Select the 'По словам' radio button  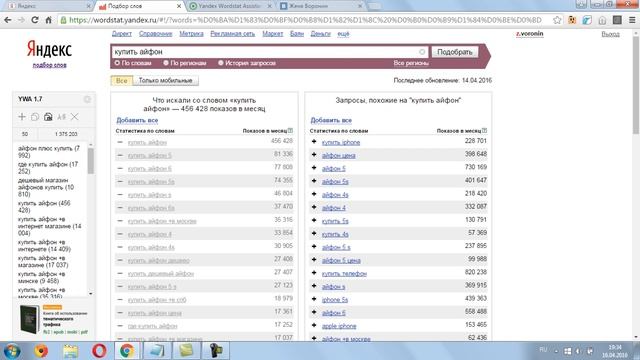(x=117, y=63)
